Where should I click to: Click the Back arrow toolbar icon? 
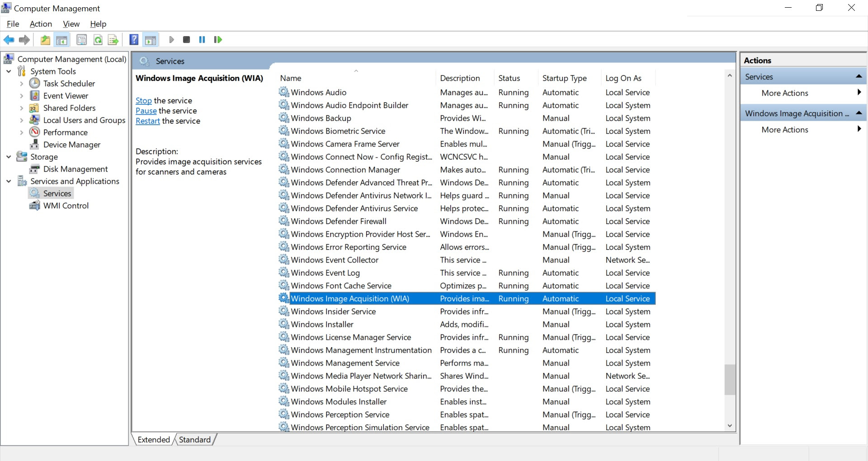(9, 40)
